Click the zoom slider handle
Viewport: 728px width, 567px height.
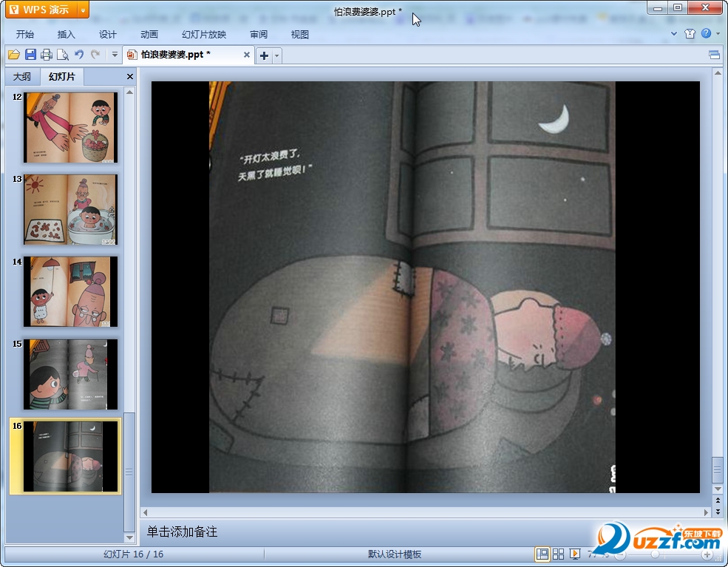[x=655, y=554]
